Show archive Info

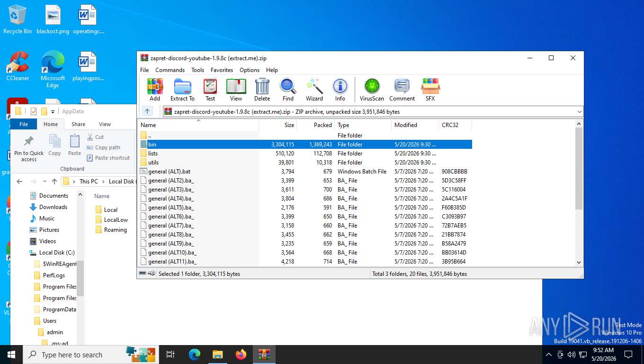click(340, 90)
